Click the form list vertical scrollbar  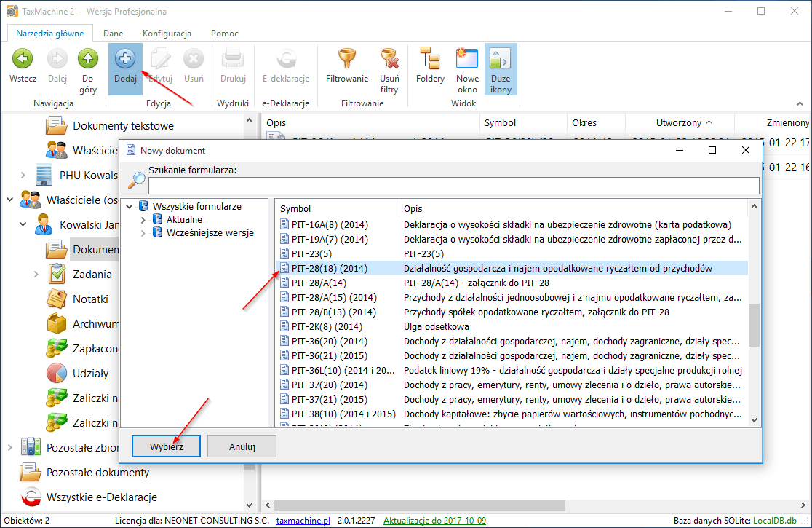(754, 324)
